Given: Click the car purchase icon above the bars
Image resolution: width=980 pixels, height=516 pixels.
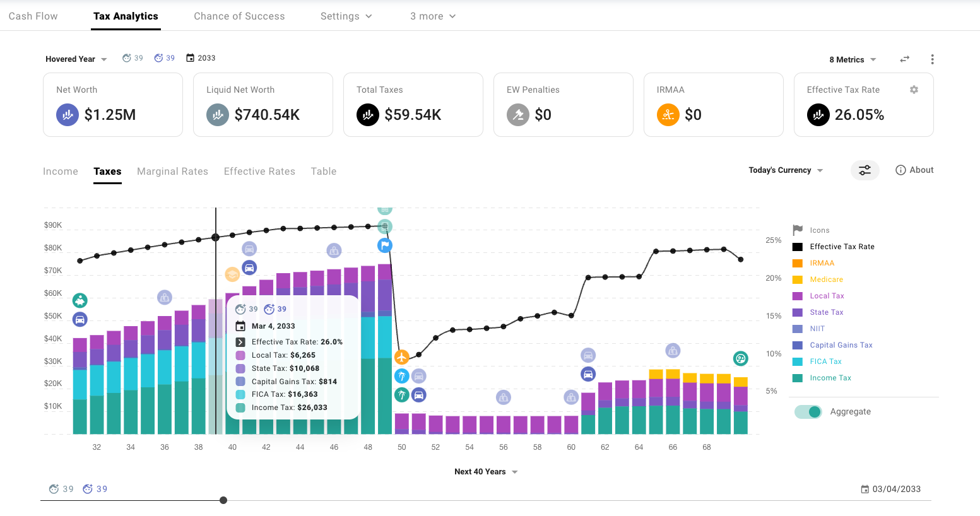Looking at the screenshot, I should (x=249, y=267).
